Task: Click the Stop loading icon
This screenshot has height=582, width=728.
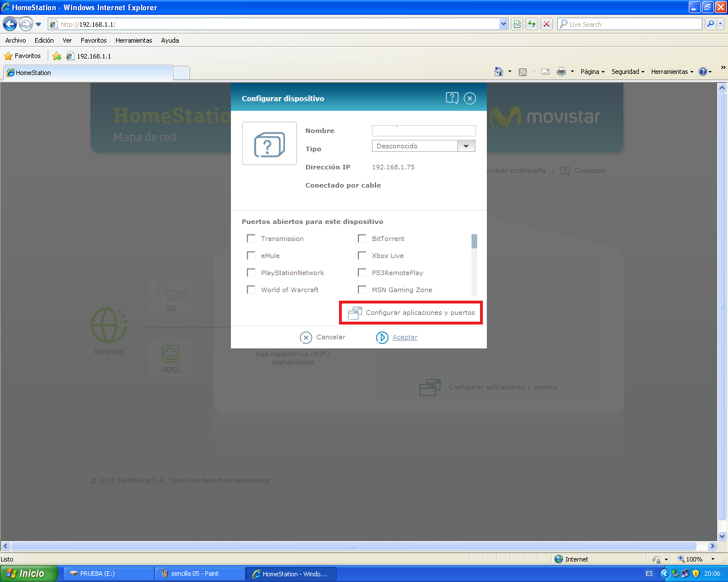Action: click(x=547, y=24)
